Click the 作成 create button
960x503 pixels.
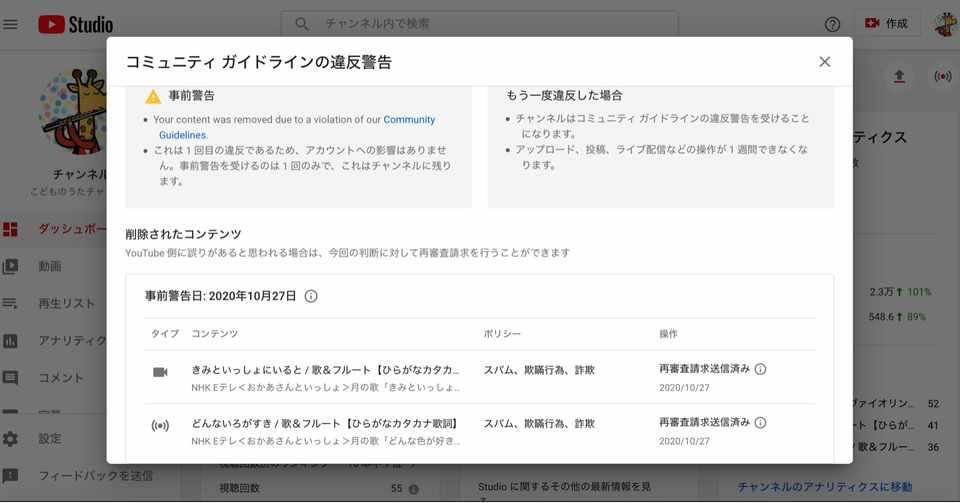pos(886,23)
